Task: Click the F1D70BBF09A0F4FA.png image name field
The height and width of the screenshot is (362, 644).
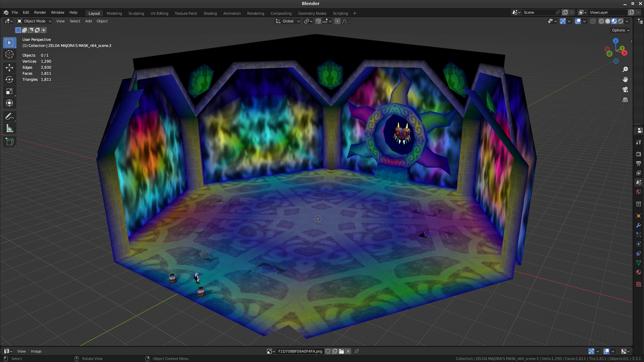Action: [x=300, y=351]
